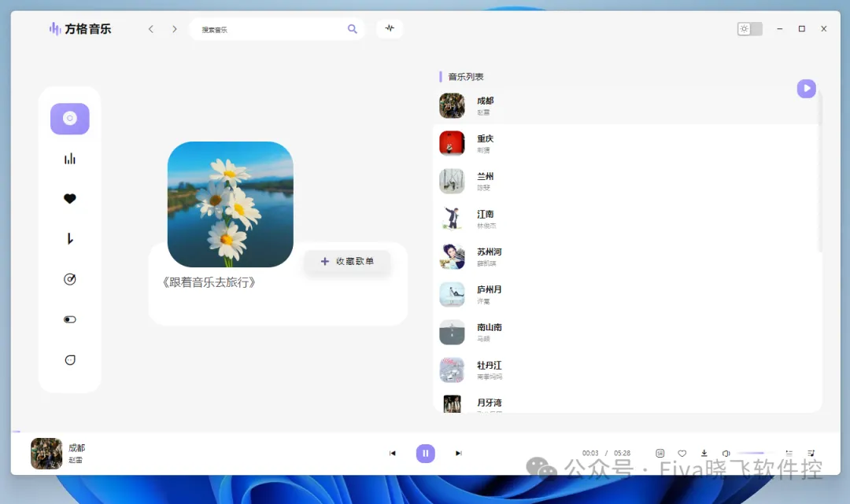Go forward with the right arrow
The height and width of the screenshot is (504, 850).
coord(175,29)
